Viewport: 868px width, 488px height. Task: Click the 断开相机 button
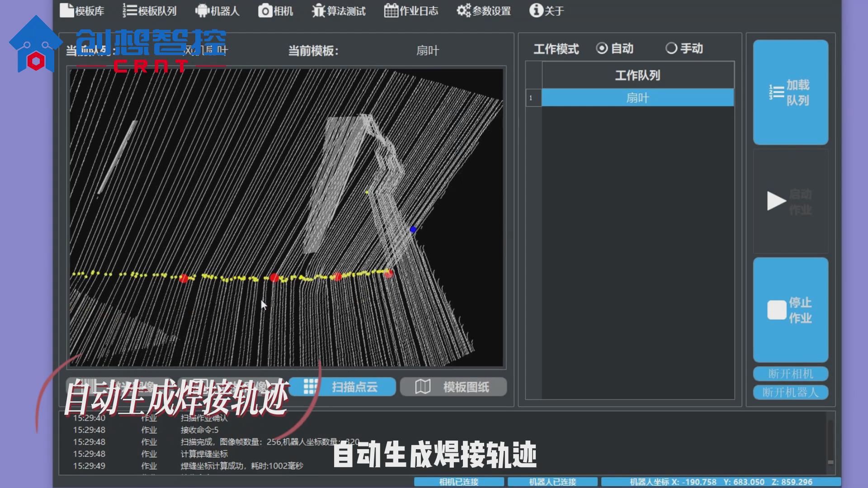pyautogui.click(x=790, y=374)
